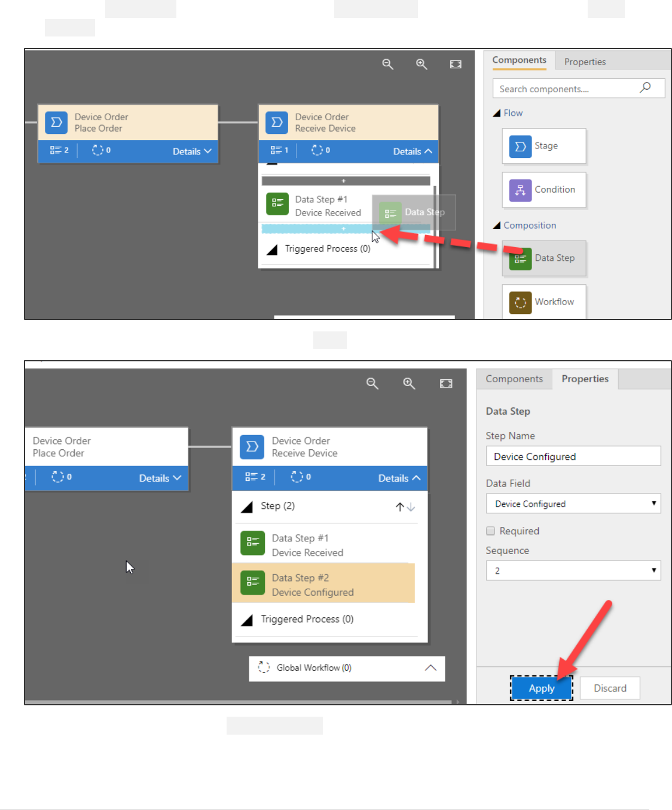Screen dimensions: 672x810
Task: Switch to Properties tab in upper panel
Action: (x=585, y=62)
